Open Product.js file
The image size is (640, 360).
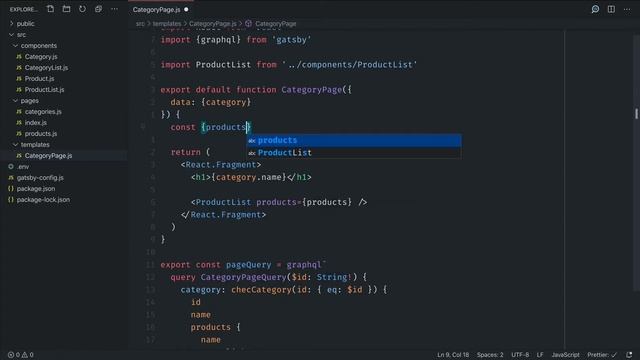coord(39,78)
